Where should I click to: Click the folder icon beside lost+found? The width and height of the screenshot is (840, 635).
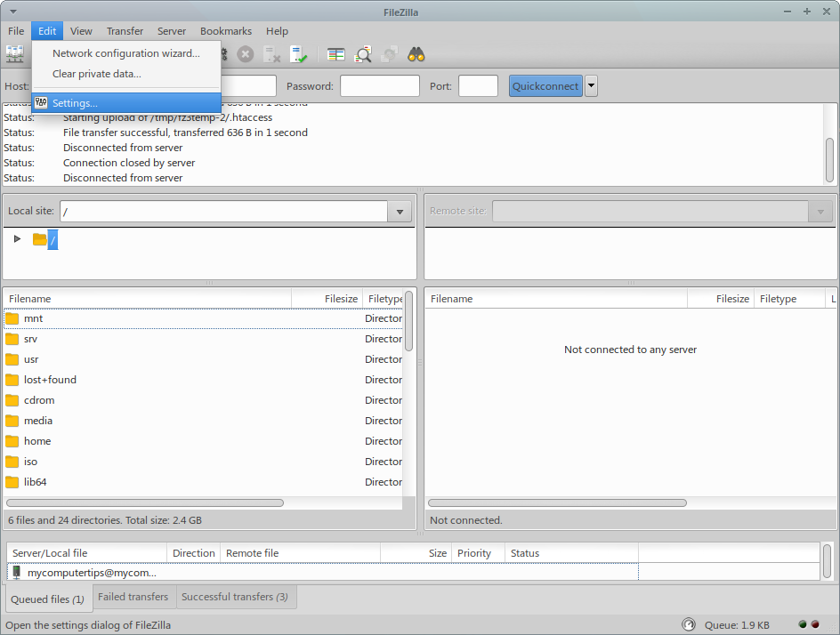(12, 380)
